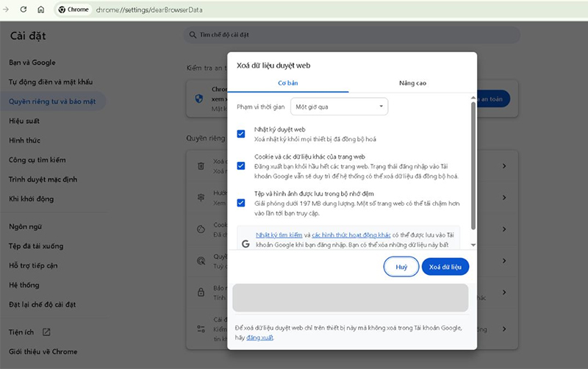Expand the fourth privacy row chevron

[504, 260]
